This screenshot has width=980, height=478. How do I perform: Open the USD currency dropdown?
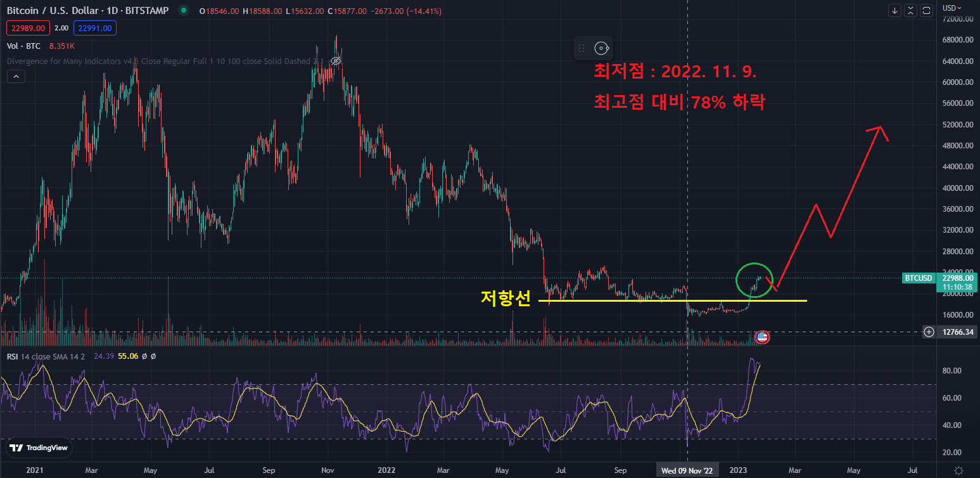click(951, 8)
